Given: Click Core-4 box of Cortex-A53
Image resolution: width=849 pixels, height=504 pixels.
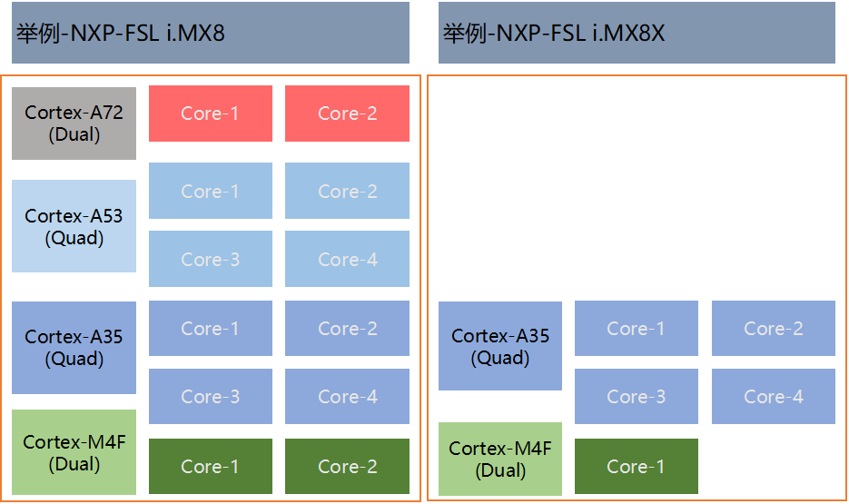Looking at the screenshot, I should pos(347,259).
